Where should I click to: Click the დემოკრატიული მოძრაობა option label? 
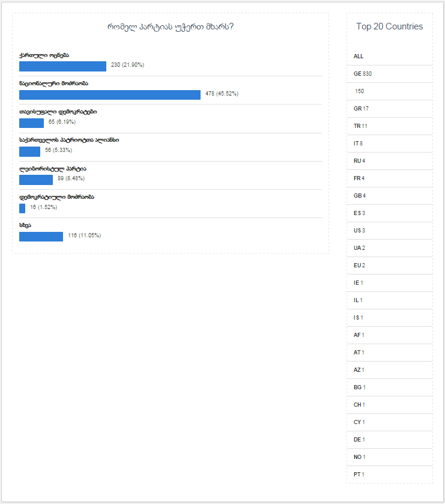56,197
